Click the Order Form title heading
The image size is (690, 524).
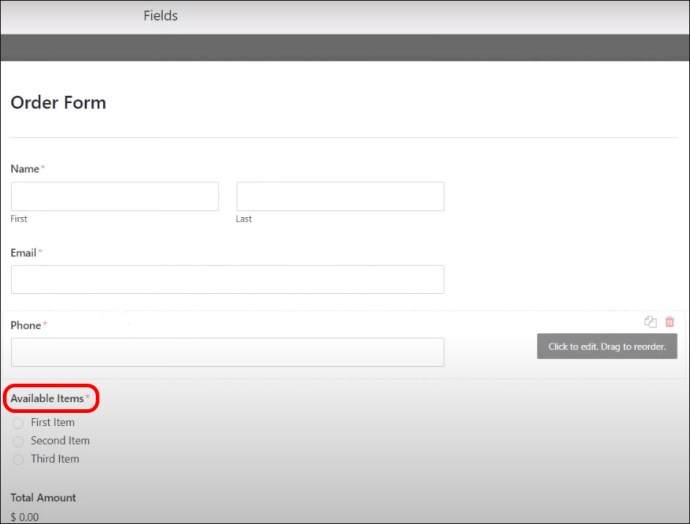click(x=58, y=102)
